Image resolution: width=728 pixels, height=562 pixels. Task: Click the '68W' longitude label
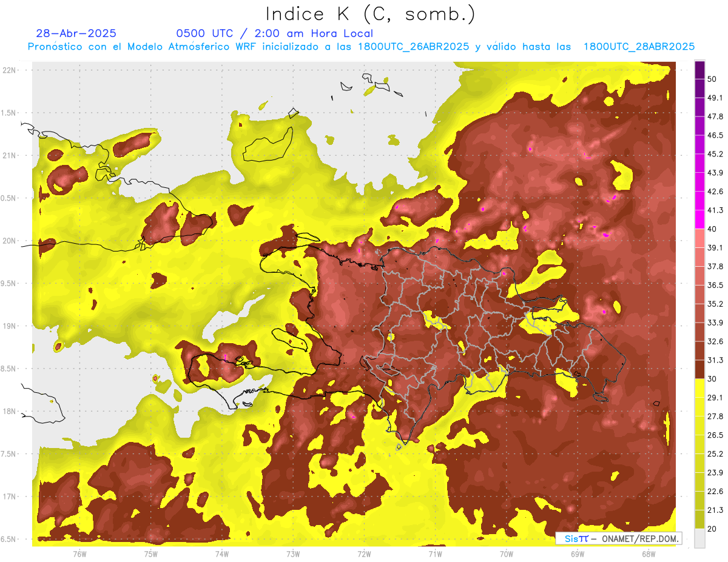click(x=649, y=554)
